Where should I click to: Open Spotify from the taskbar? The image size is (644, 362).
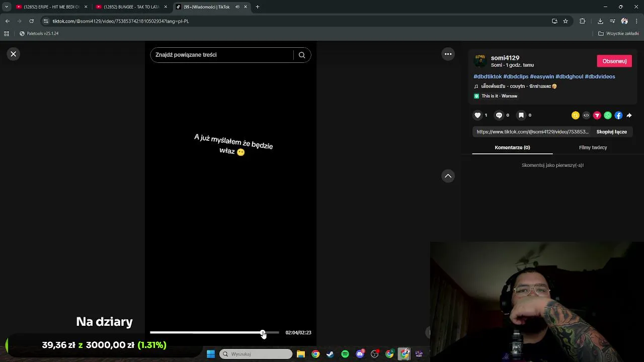(x=345, y=354)
